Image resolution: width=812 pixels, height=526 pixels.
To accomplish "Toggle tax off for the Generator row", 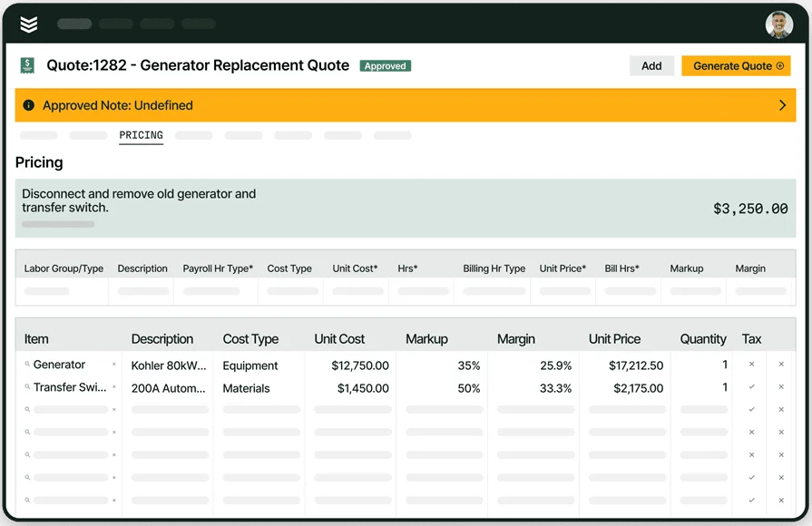I will [751, 365].
